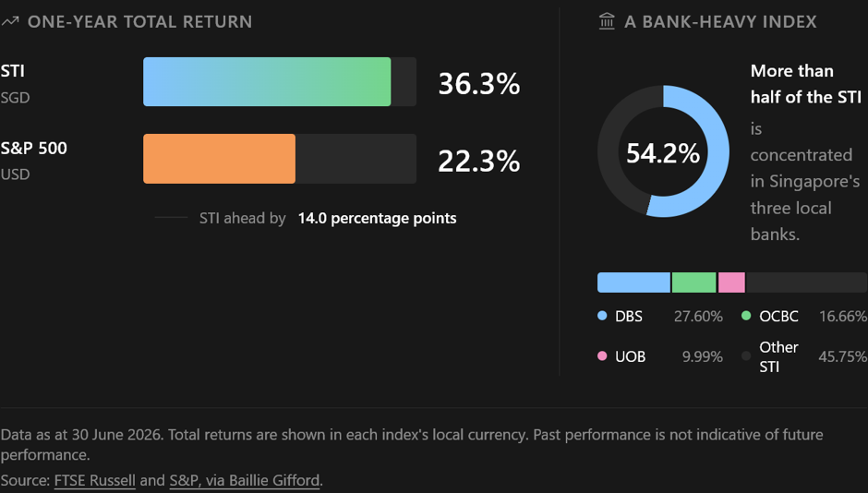Click the 22.3% S&P 500 return value
868x493 pixels.
click(x=479, y=161)
